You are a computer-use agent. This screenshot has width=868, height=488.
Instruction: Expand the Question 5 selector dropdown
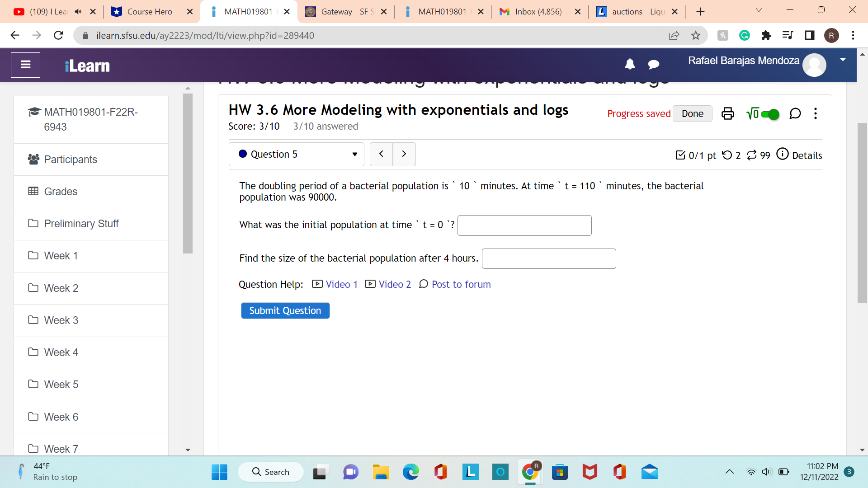[297, 155]
